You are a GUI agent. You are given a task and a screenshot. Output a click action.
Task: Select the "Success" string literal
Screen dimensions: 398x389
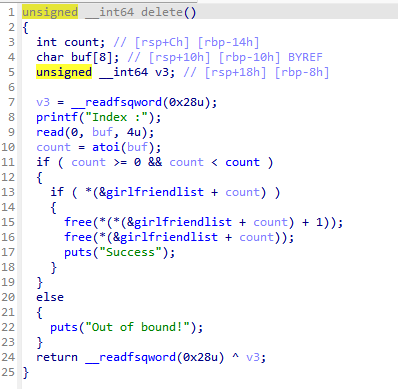tap(130, 252)
